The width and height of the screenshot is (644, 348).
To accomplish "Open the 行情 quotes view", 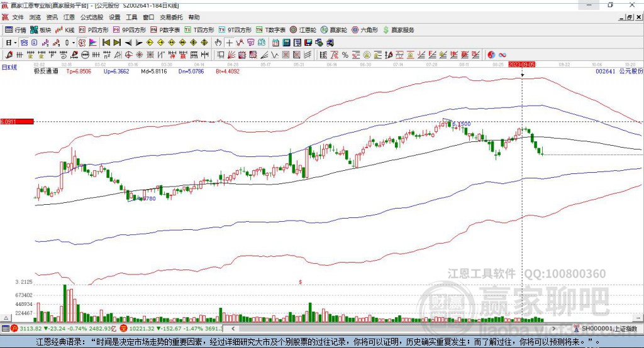I will 16,30.
